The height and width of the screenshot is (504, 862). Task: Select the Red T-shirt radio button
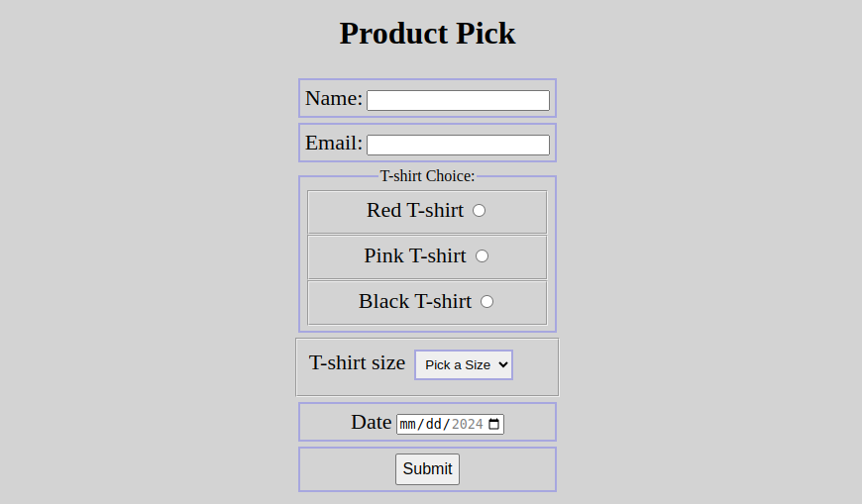[x=479, y=210]
